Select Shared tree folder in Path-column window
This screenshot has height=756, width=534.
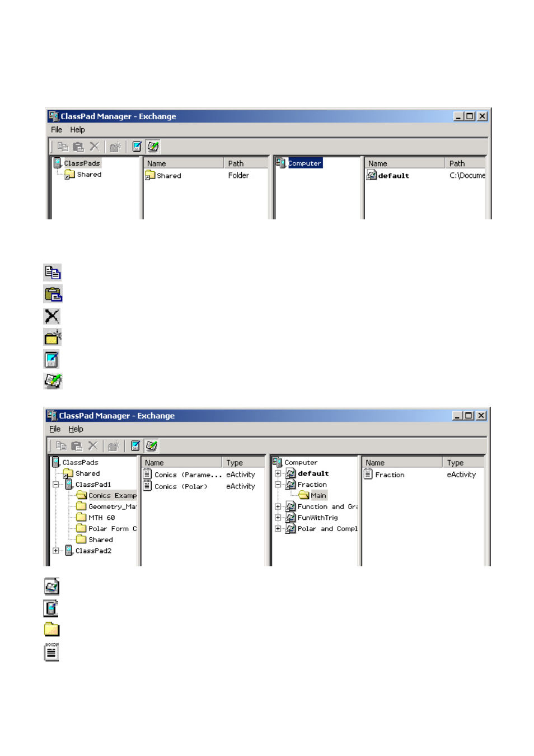(x=89, y=175)
